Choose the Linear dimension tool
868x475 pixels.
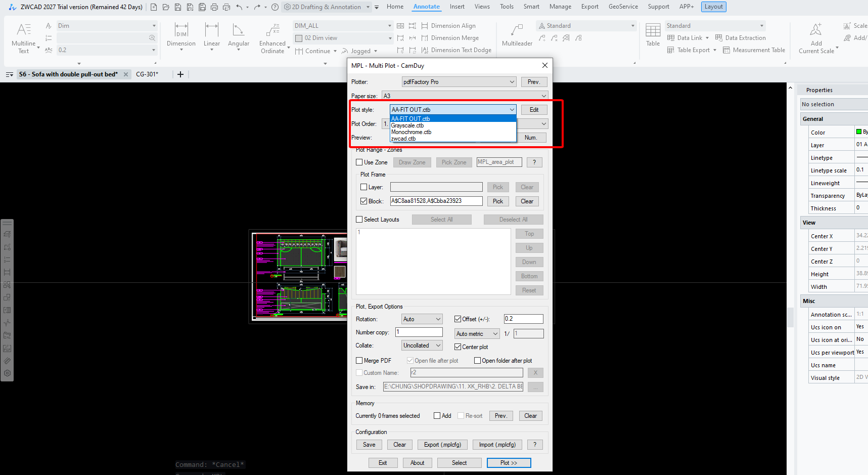[x=212, y=35]
